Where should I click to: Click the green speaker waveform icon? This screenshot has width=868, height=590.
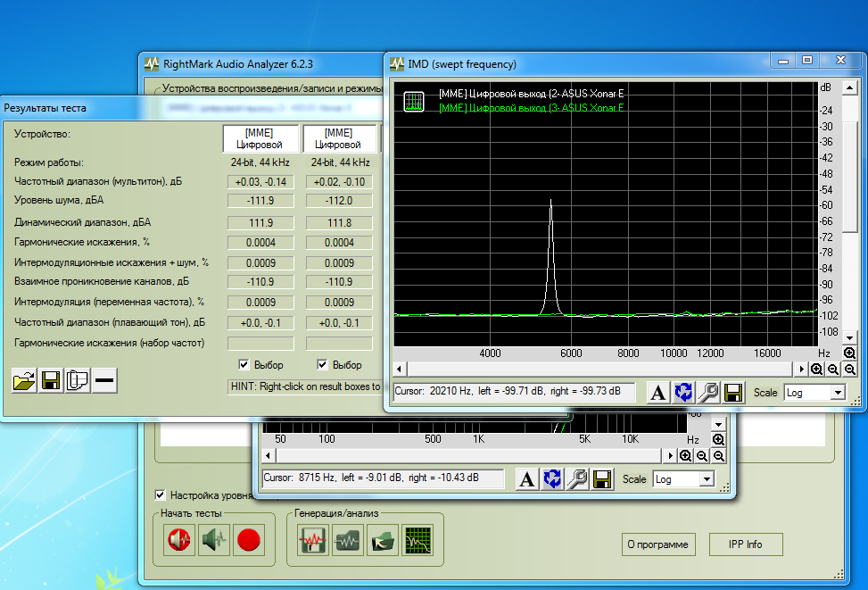coord(215,540)
